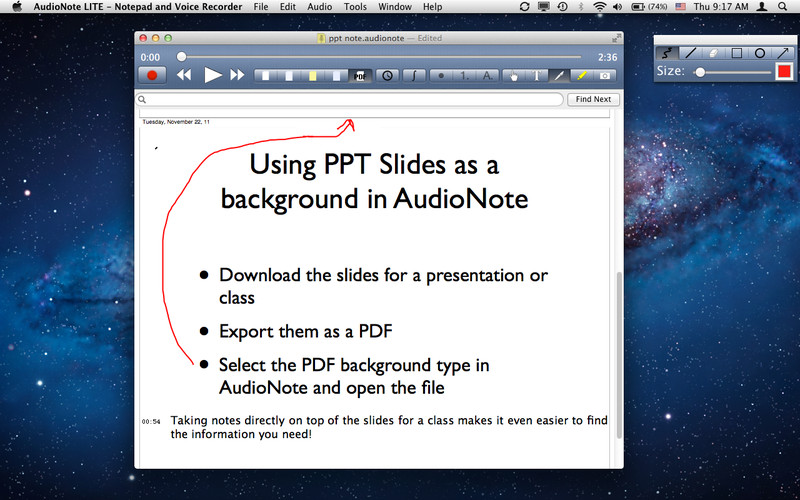Open the Audio menu

(320, 7)
